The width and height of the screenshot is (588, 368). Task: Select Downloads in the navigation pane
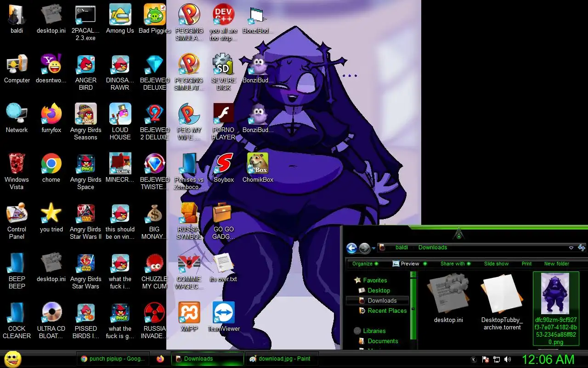pos(377,300)
